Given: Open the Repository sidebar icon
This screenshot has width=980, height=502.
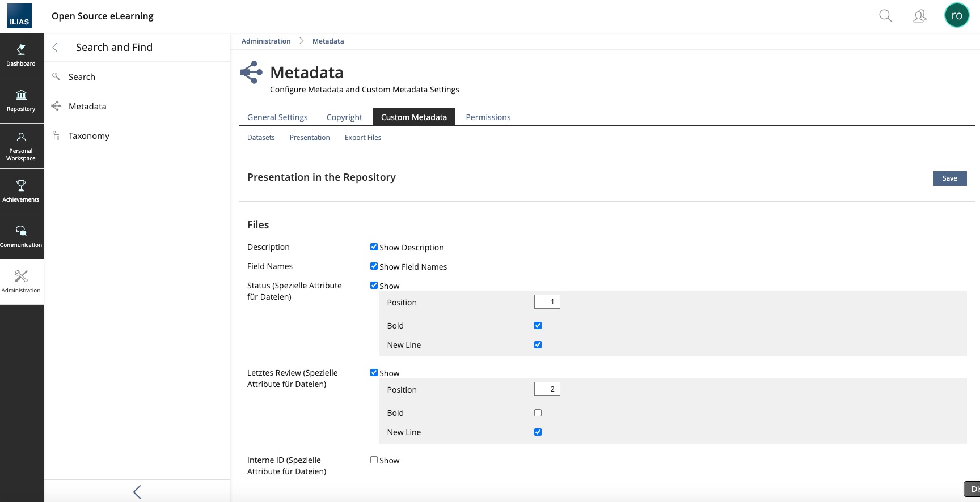Looking at the screenshot, I should point(21,101).
